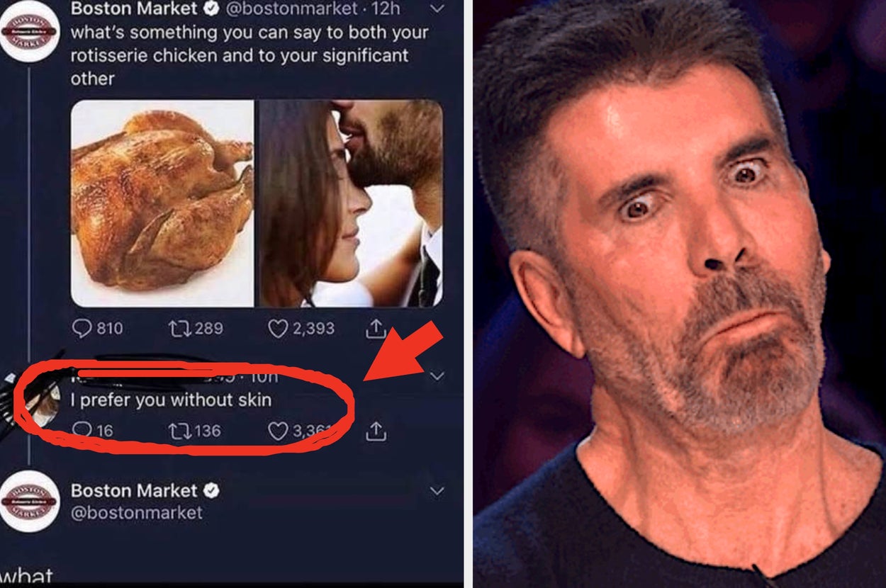The width and height of the screenshot is (886, 588).
Task: Click the bottom Boston Market logo avatar
Action: tap(29, 501)
